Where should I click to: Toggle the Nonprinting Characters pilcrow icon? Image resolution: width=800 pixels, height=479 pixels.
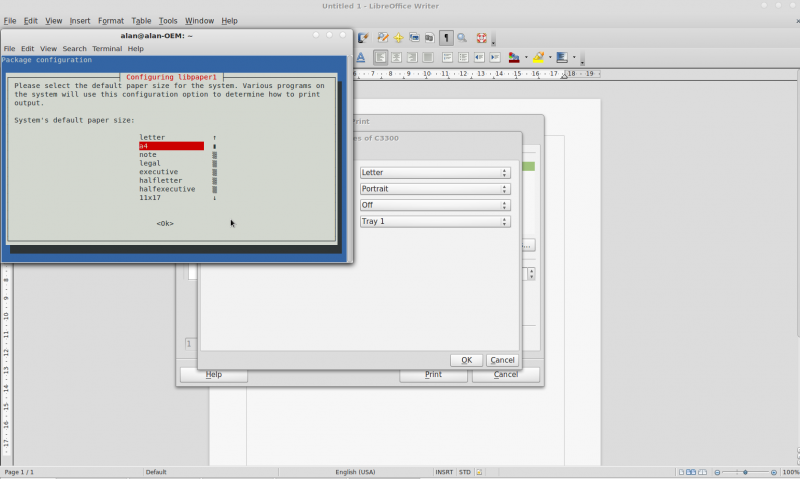pyautogui.click(x=446, y=38)
